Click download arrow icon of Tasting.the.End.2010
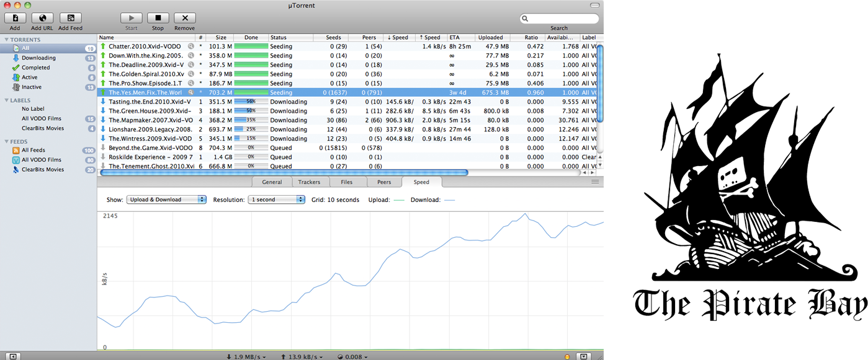The image size is (868, 360). pos(103,102)
